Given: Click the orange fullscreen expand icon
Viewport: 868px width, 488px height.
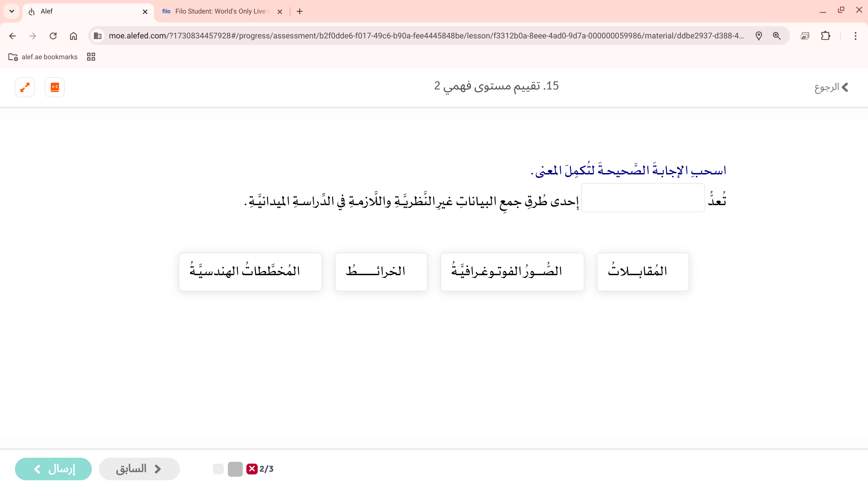Looking at the screenshot, I should (25, 87).
